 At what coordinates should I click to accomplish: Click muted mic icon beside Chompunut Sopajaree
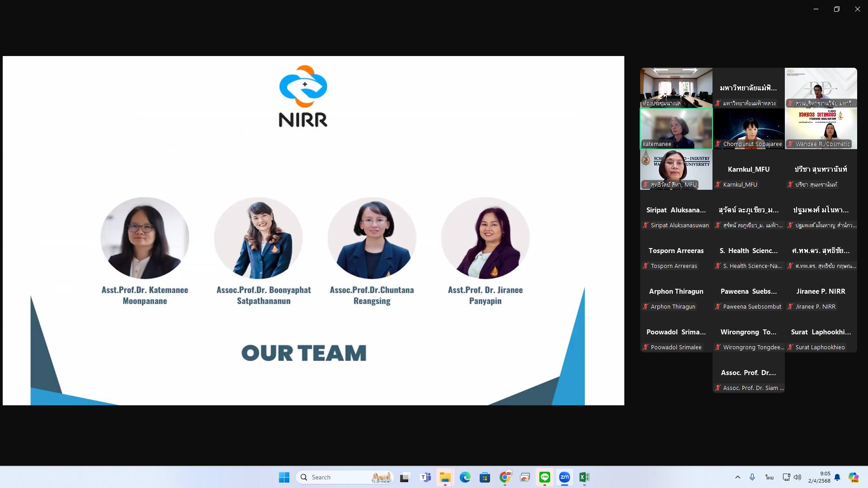point(718,144)
